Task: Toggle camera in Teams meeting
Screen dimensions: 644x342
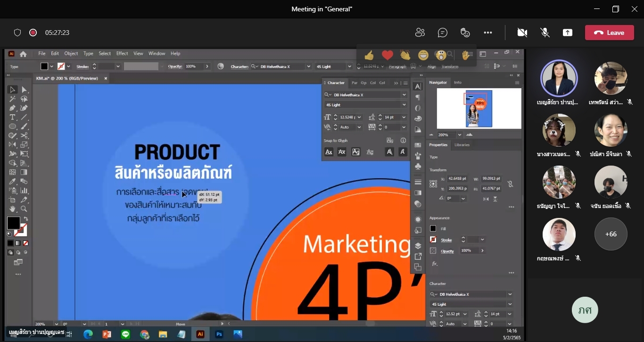Action: pos(522,33)
